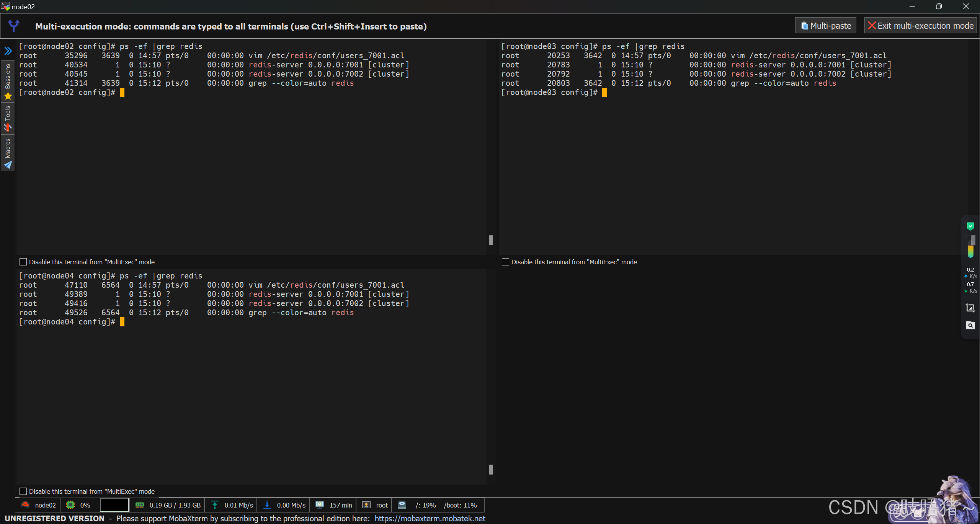Disable node04 terminal from MultiExec mode

[23, 491]
